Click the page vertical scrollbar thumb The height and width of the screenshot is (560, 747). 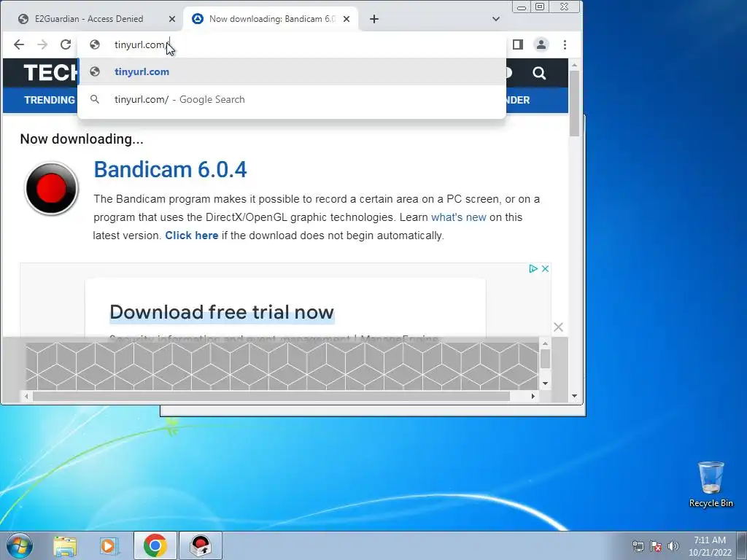coord(575,103)
